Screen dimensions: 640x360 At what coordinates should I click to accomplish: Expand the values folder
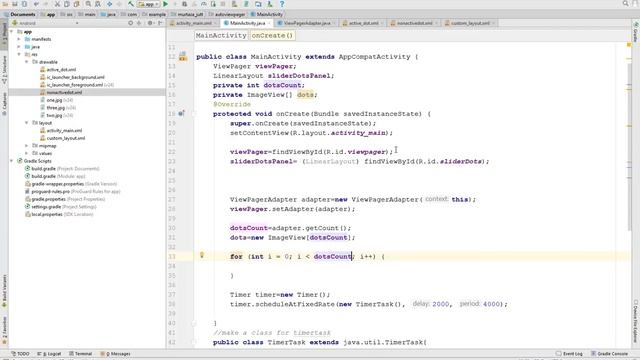click(x=27, y=153)
